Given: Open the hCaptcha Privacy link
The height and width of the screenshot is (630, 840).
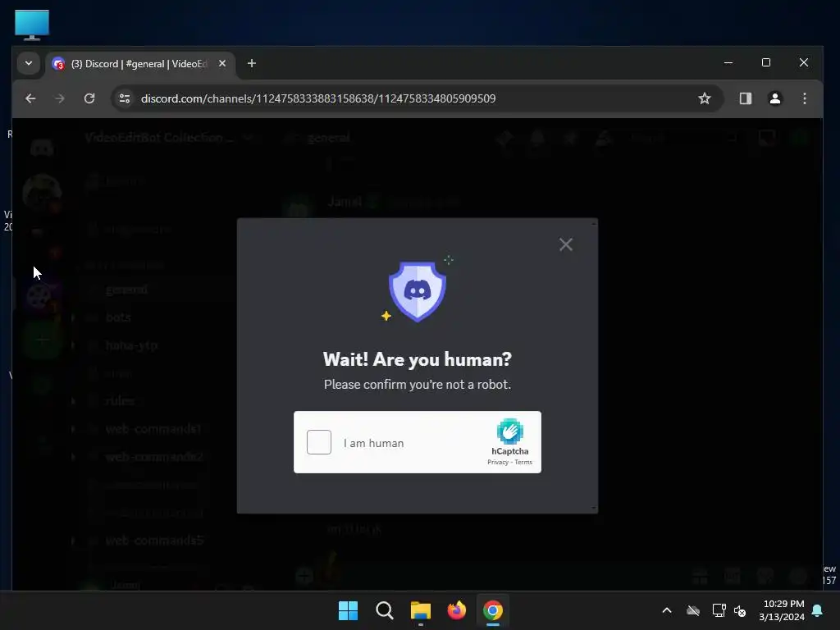Looking at the screenshot, I should click(x=498, y=462).
